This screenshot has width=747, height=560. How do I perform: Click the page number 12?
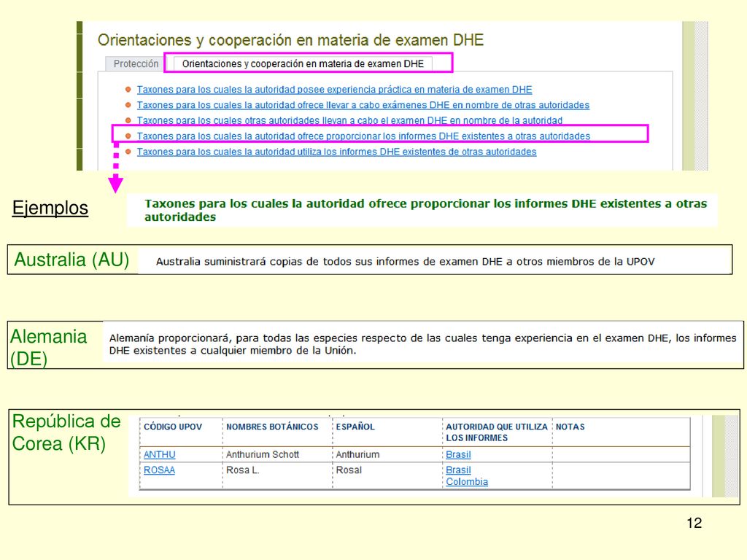pos(694,523)
